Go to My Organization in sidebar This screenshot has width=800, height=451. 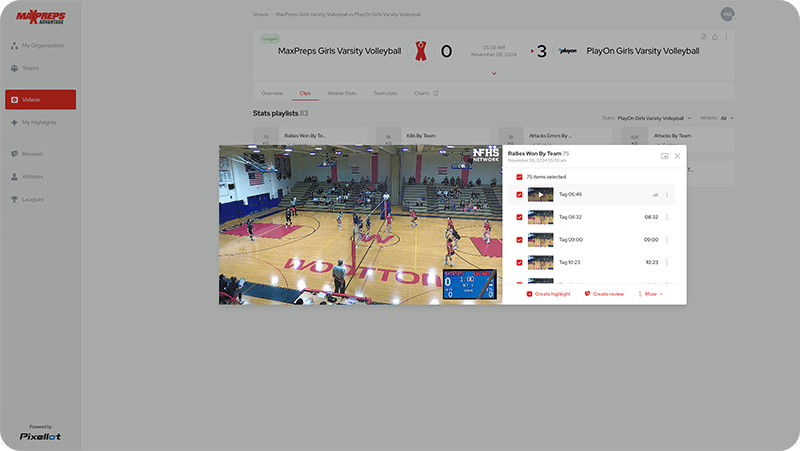point(38,45)
